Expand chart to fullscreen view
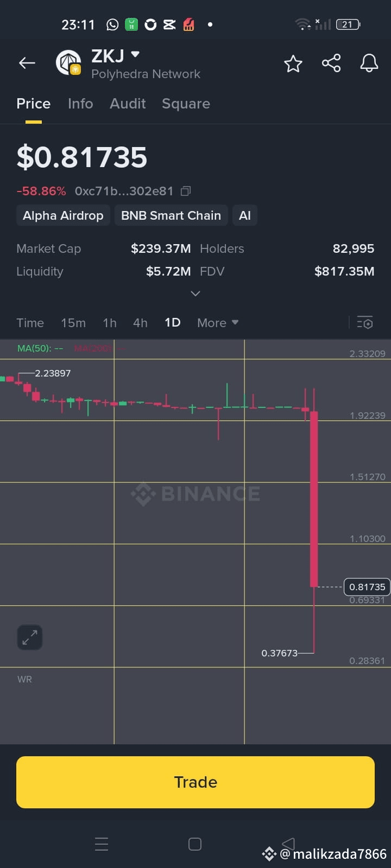The height and width of the screenshot is (868, 391). point(30,637)
